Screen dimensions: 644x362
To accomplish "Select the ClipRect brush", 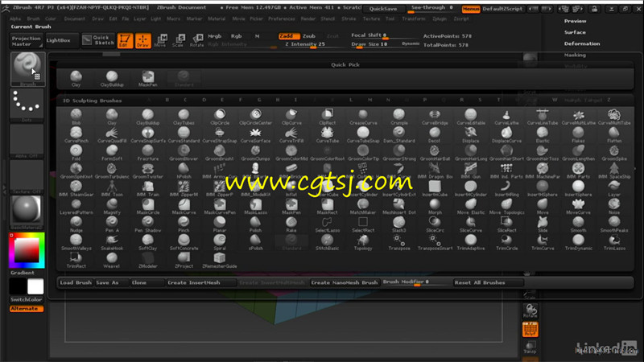I will [328, 117].
